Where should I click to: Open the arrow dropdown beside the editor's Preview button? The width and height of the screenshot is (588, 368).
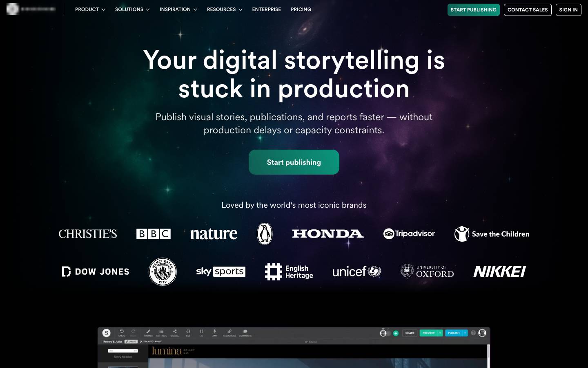click(x=440, y=333)
